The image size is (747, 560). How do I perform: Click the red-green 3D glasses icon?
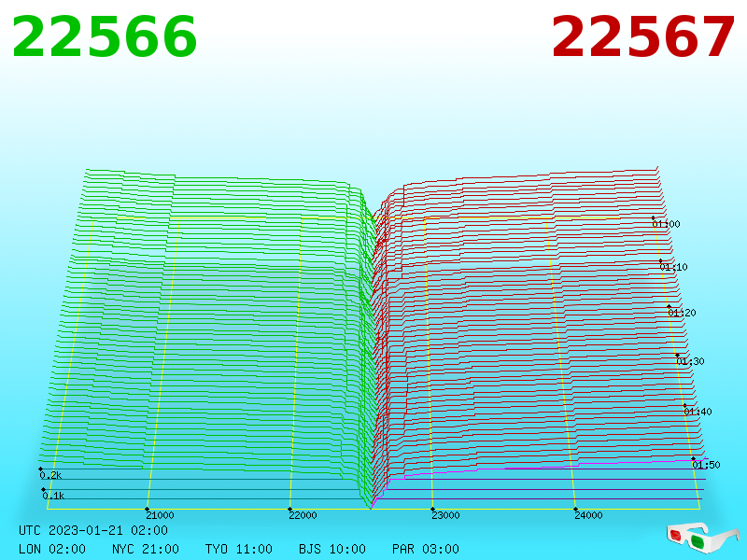pyautogui.click(x=703, y=539)
